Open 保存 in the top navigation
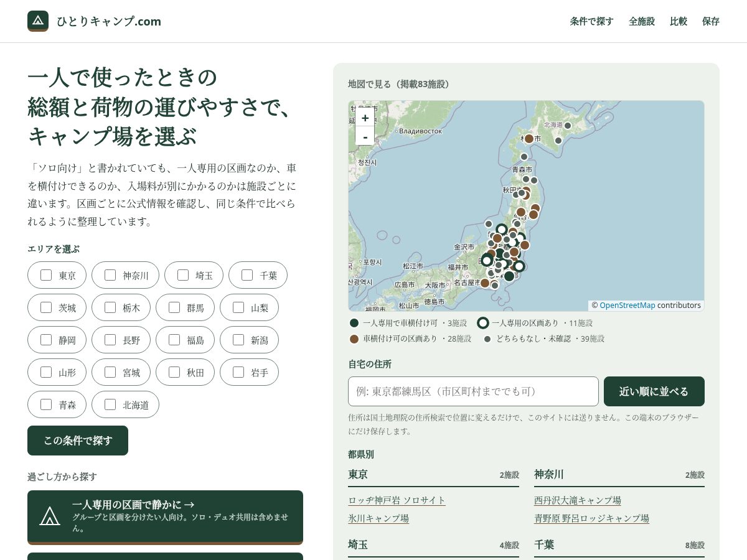The height and width of the screenshot is (560, 747). (711, 21)
